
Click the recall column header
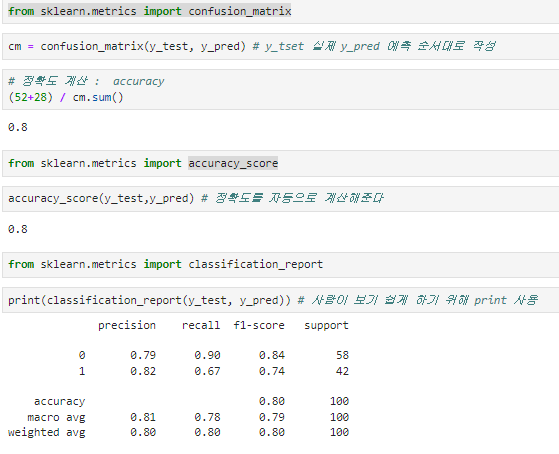pos(201,325)
